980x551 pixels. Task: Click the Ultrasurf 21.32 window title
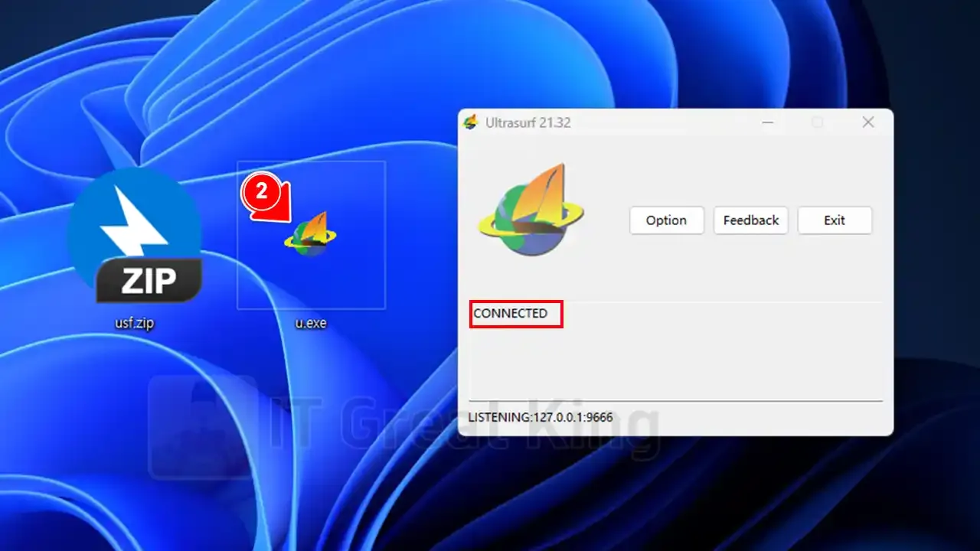click(528, 122)
